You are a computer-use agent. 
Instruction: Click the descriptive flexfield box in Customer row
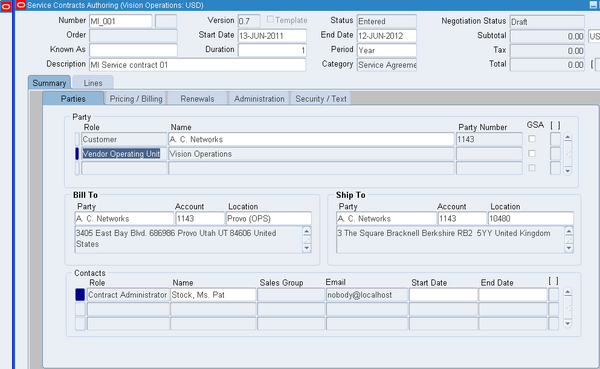(555, 139)
